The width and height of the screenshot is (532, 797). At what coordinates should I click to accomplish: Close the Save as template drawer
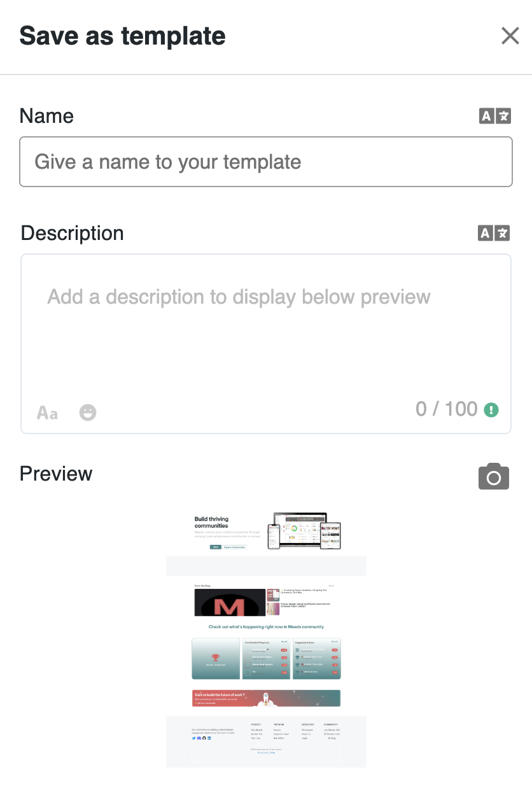point(510,36)
